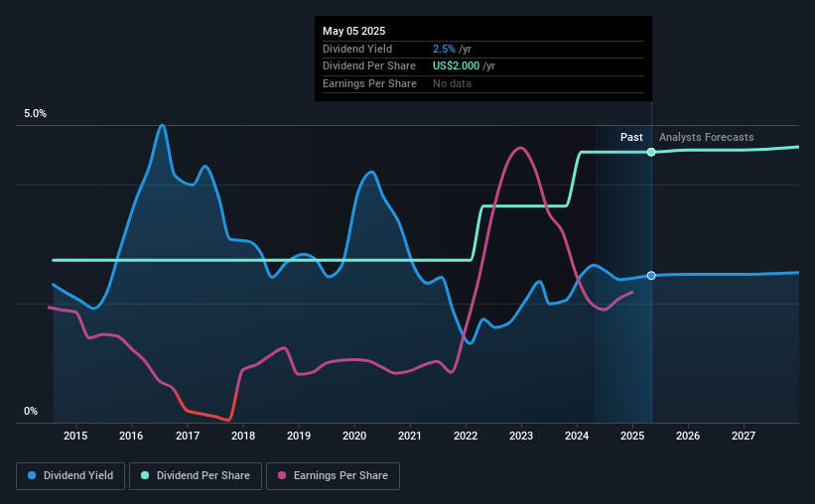Screen dimensions: 815x504
Task: Toggle the Dividend Per Share legend button
Action: click(x=196, y=476)
